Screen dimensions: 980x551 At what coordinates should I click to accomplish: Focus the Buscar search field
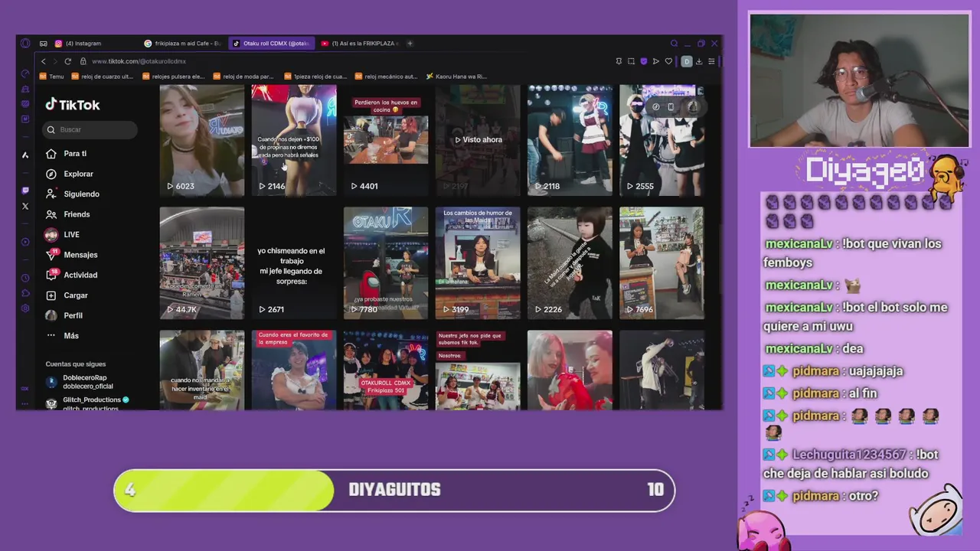[90, 129]
